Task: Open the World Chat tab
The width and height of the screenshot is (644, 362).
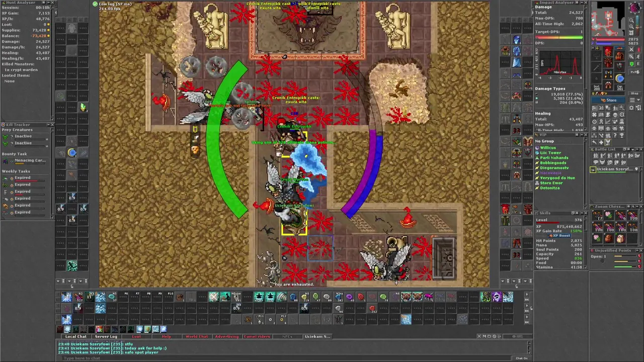Action: (196, 336)
